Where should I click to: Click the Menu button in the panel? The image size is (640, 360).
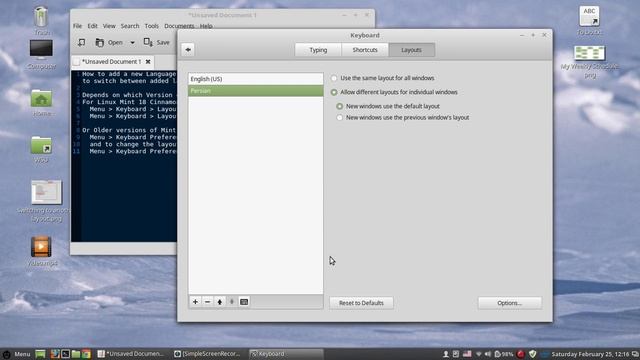17,354
